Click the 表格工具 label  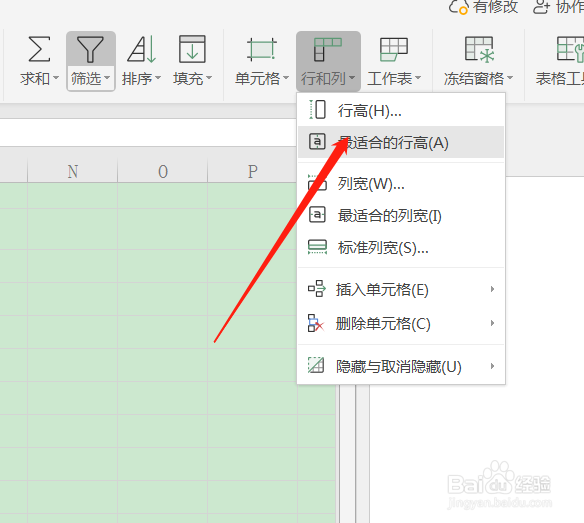(x=560, y=79)
